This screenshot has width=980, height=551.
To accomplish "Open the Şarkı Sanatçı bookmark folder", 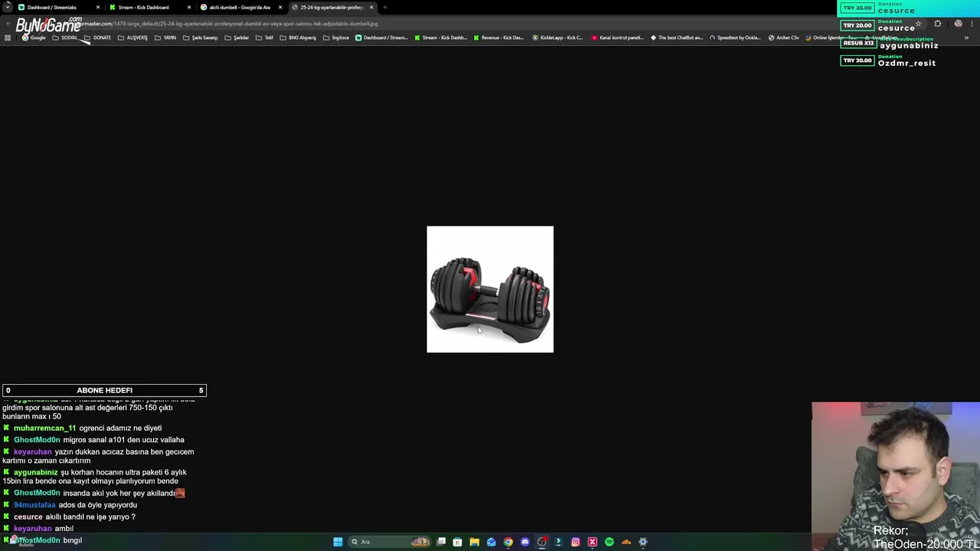I will coord(201,37).
